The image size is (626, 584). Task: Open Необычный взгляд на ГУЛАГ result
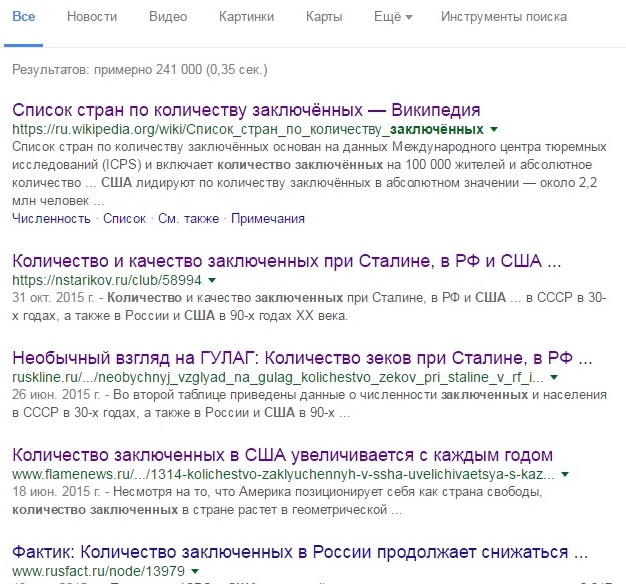coord(301,356)
